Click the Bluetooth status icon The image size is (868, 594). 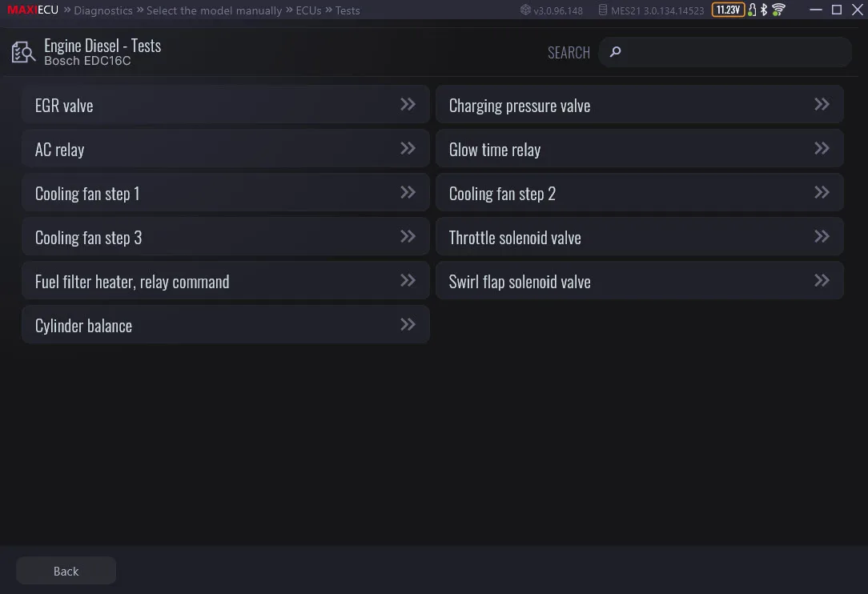[x=764, y=10]
